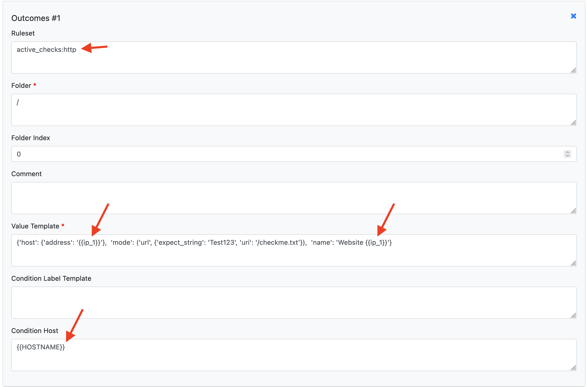Screen dimensions: 588x387
Task: Click the Value Template resize handle
Action: point(573,263)
